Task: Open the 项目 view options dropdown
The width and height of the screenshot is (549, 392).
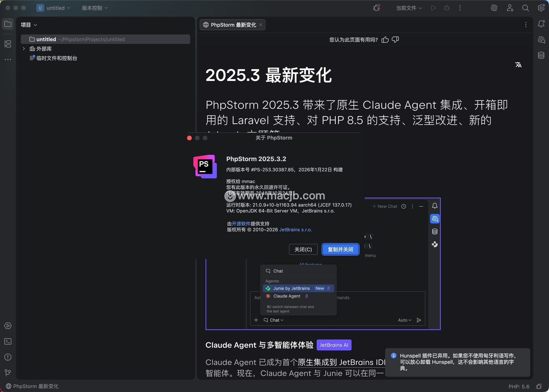Action: click(29, 25)
